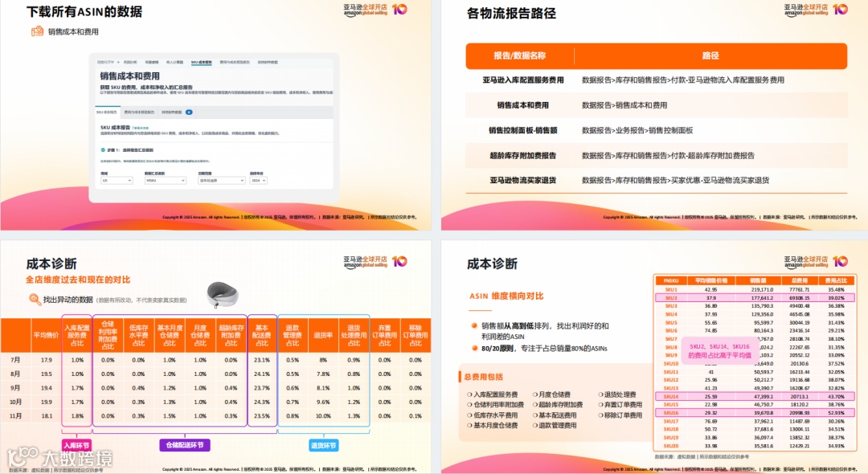Click the 低库存水平费用 bullet item

click(x=492, y=415)
